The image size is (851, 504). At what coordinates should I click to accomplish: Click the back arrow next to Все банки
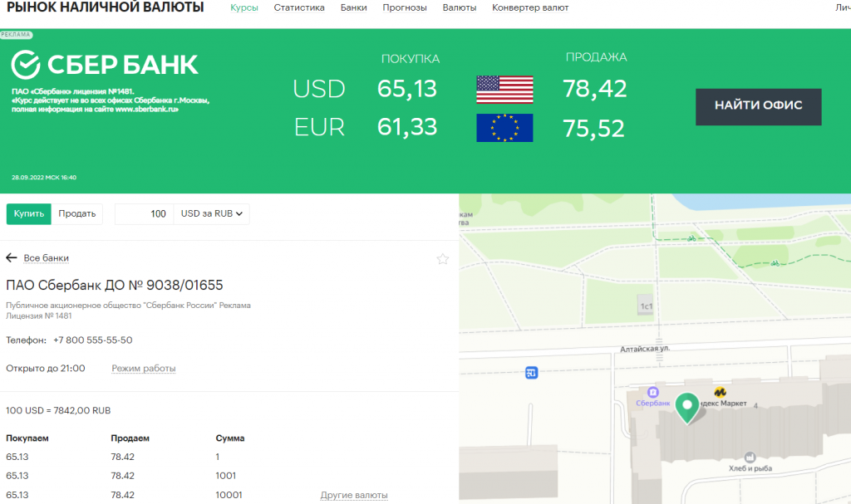[x=12, y=257]
